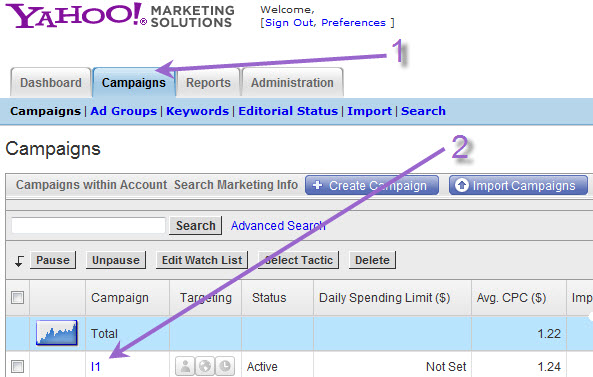Open campaign I1 link
Image resolution: width=593 pixels, height=377 pixels.
pos(96,366)
